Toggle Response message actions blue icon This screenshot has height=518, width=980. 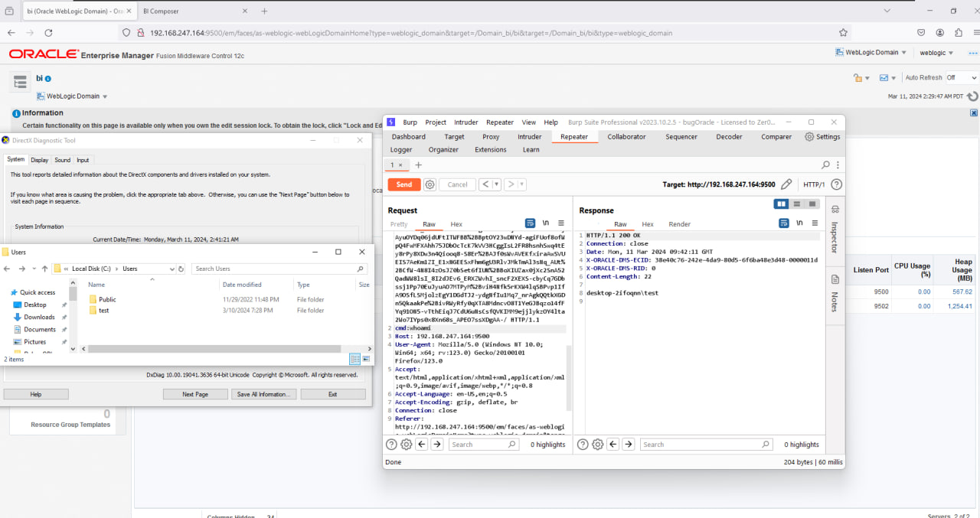coord(784,223)
